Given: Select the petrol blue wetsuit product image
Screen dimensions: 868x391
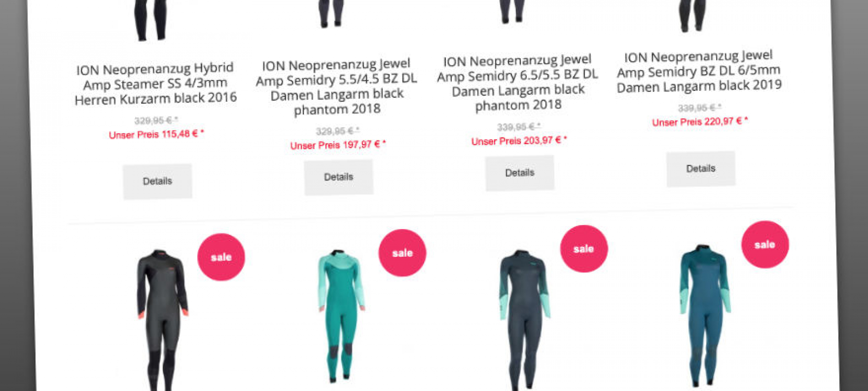Looking at the screenshot, I should [x=704, y=315].
